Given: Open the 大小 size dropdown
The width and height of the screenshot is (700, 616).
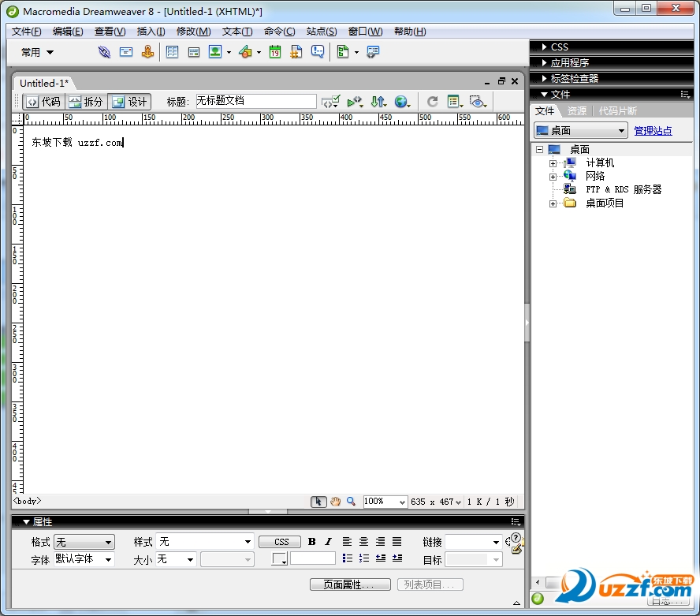Looking at the screenshot, I should (x=177, y=559).
